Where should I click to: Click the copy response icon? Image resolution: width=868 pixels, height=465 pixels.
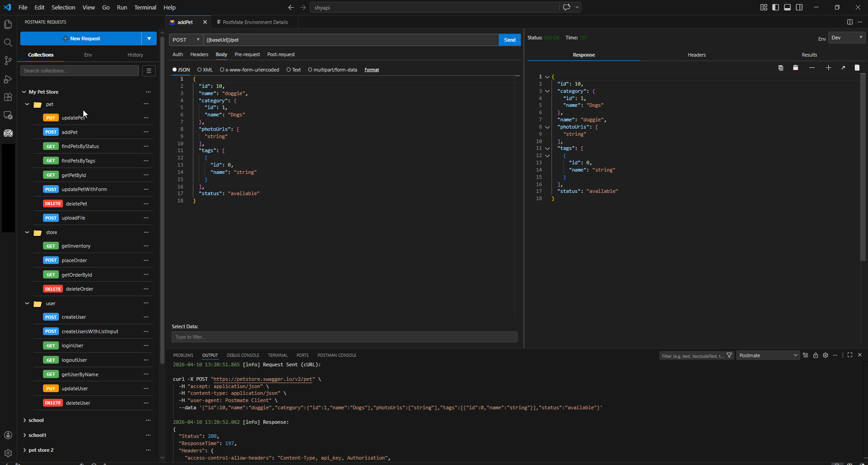point(781,68)
